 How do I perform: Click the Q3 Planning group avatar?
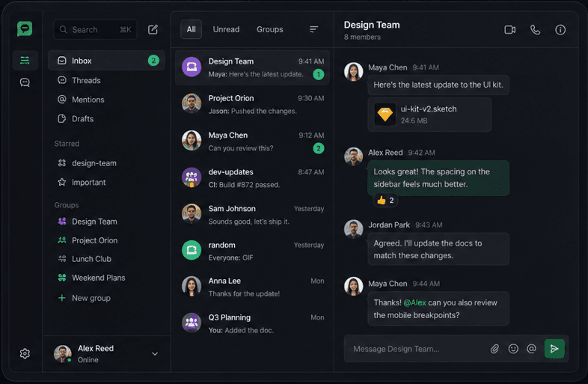(x=192, y=323)
